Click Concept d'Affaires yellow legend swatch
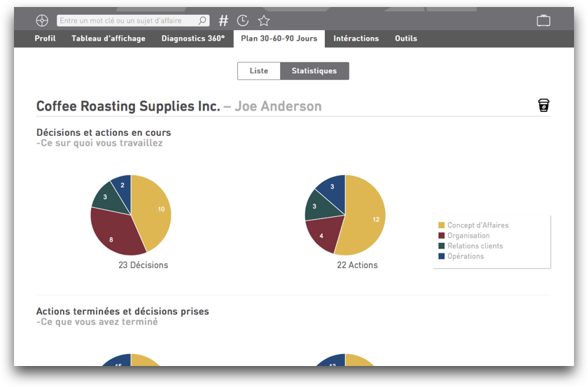 (x=442, y=225)
